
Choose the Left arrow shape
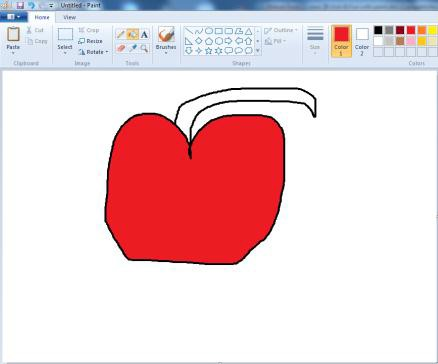click(x=239, y=41)
